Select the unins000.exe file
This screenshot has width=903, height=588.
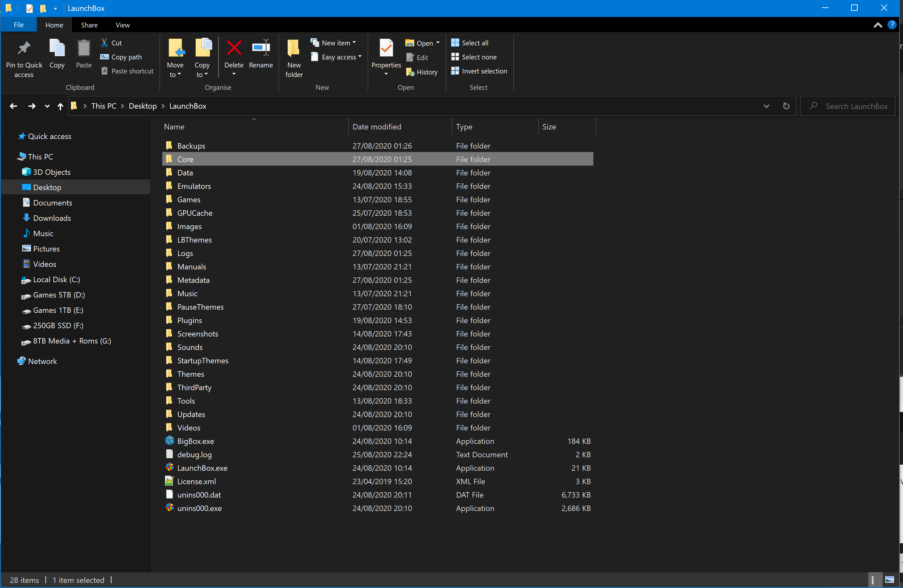coord(378,508)
